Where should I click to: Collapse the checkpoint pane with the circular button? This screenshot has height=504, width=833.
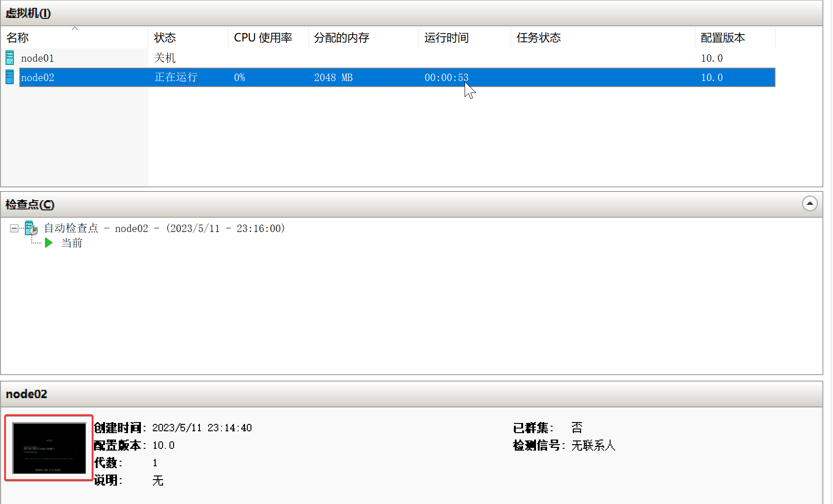click(x=810, y=204)
